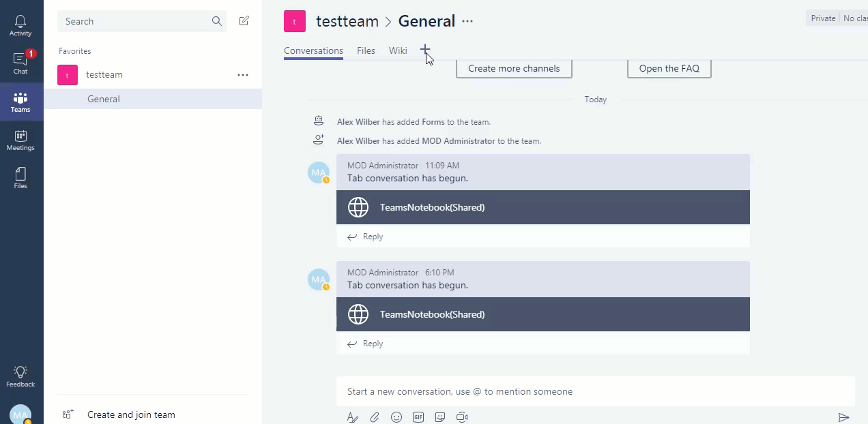Add a new tab with plus
Image resolution: width=868 pixels, height=424 pixels.
[425, 50]
